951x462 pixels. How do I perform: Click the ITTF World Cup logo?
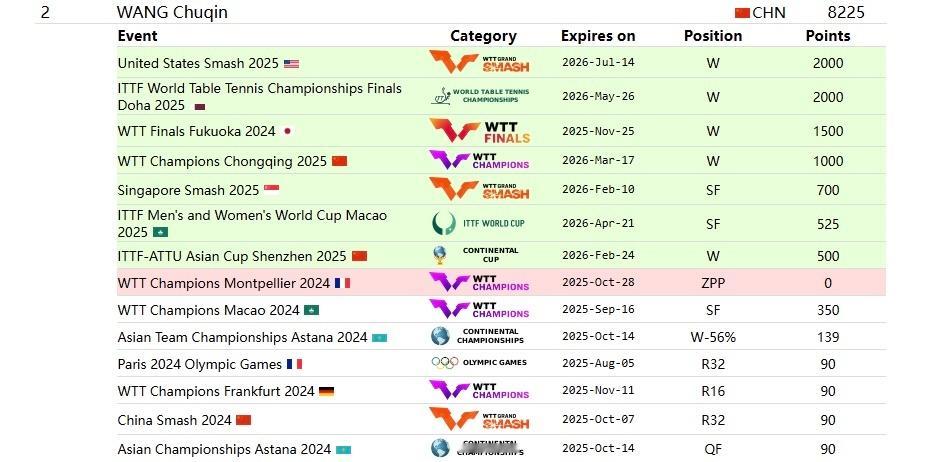(479, 223)
